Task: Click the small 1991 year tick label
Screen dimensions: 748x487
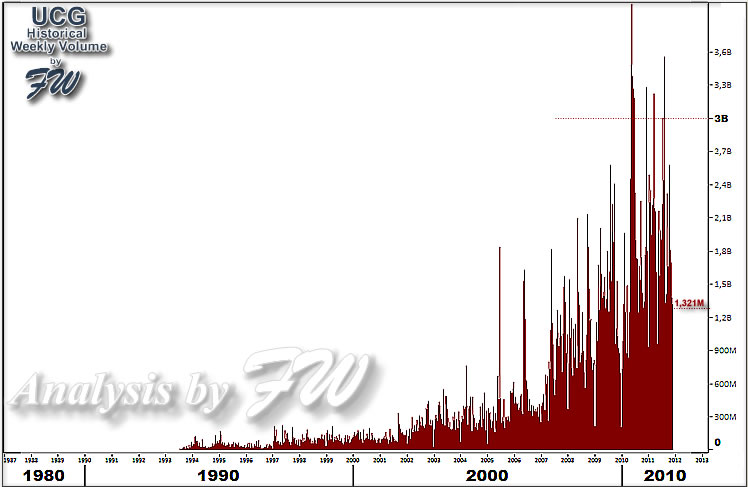Action: tap(112, 460)
